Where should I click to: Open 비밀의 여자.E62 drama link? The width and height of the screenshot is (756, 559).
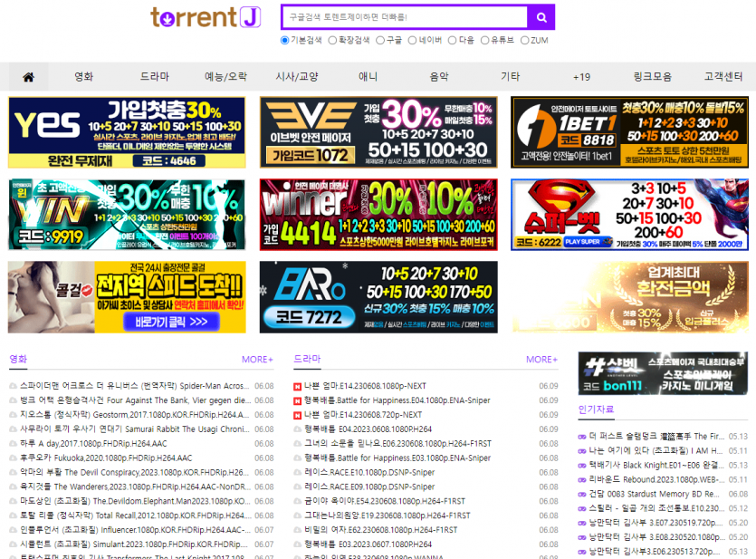click(x=381, y=531)
